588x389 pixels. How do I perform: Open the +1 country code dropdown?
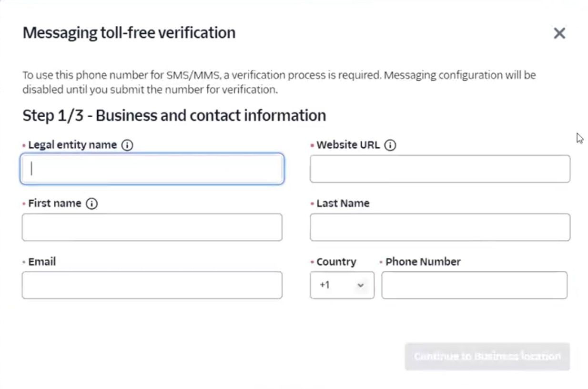tap(342, 285)
